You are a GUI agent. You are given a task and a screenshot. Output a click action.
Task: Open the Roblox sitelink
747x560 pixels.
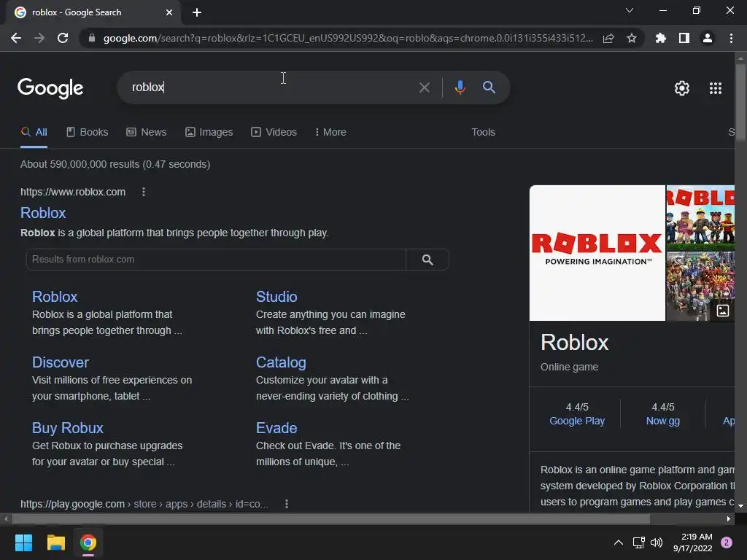point(54,297)
